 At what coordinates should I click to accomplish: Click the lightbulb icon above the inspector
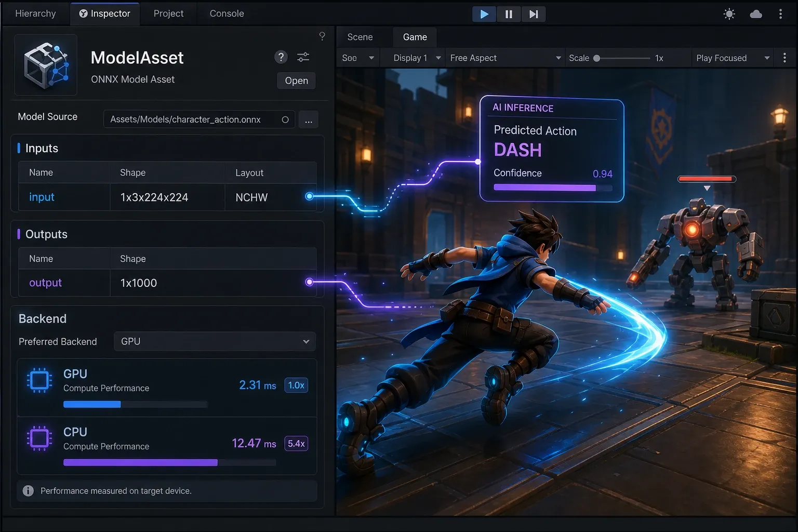(x=322, y=36)
